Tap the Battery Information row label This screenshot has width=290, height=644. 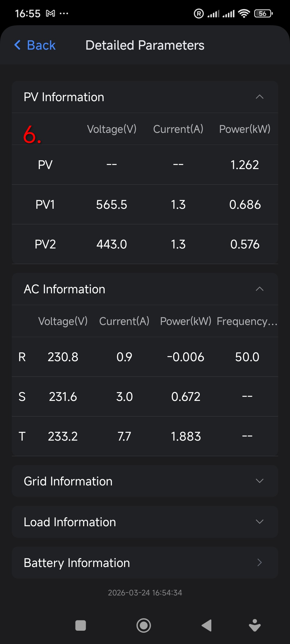(77, 563)
